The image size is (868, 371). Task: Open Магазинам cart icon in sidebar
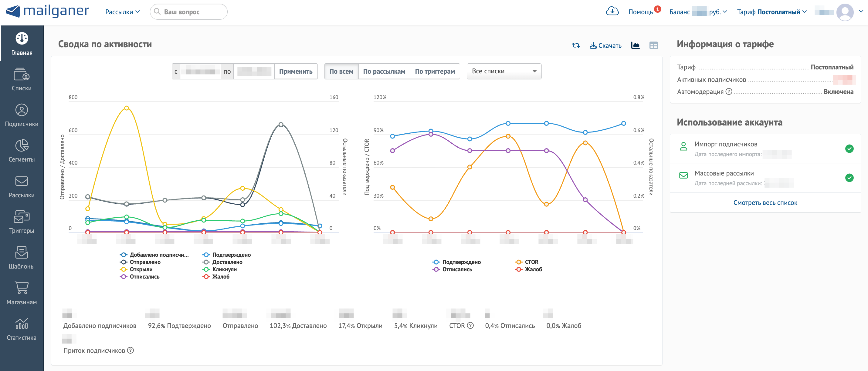coord(22,293)
